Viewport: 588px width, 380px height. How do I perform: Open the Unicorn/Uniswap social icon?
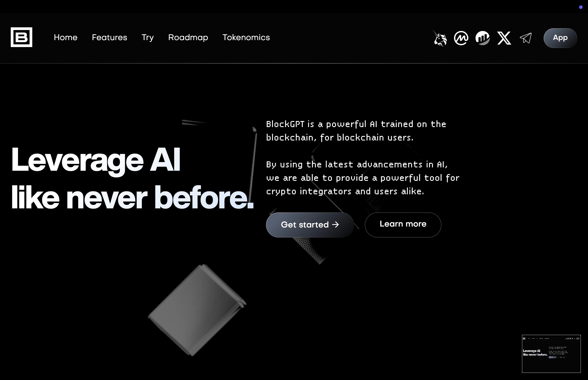tap(440, 38)
